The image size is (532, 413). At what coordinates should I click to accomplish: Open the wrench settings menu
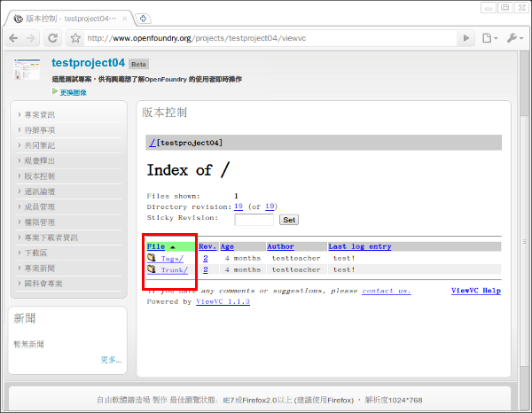(515, 38)
